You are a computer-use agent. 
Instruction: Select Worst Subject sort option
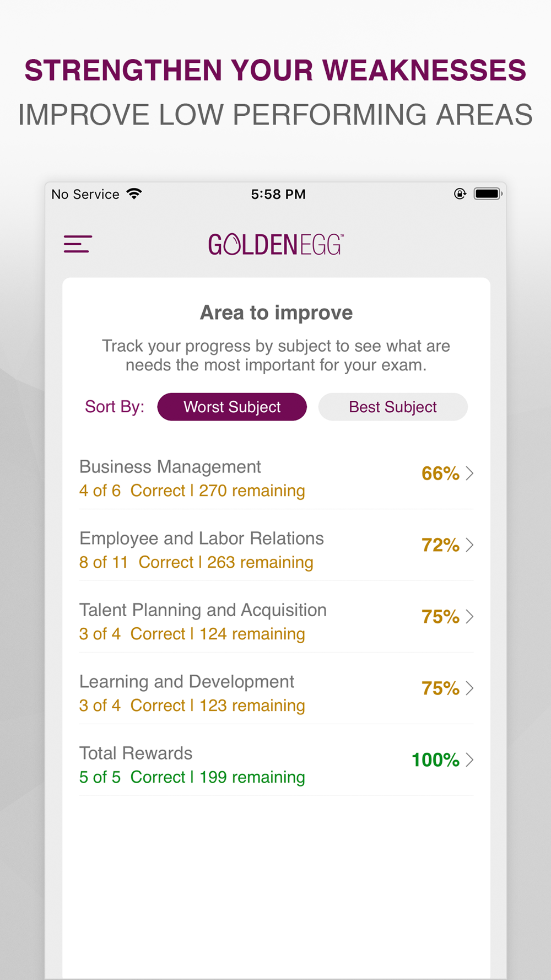(232, 407)
